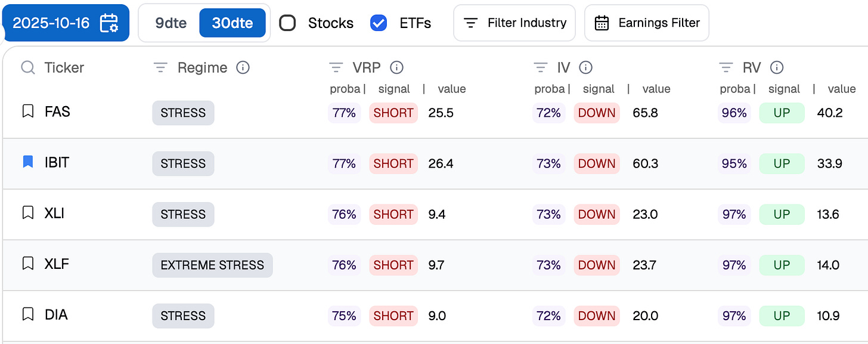This screenshot has width=868, height=344.
Task: Remove the IBIT bookmark
Action: click(x=27, y=162)
